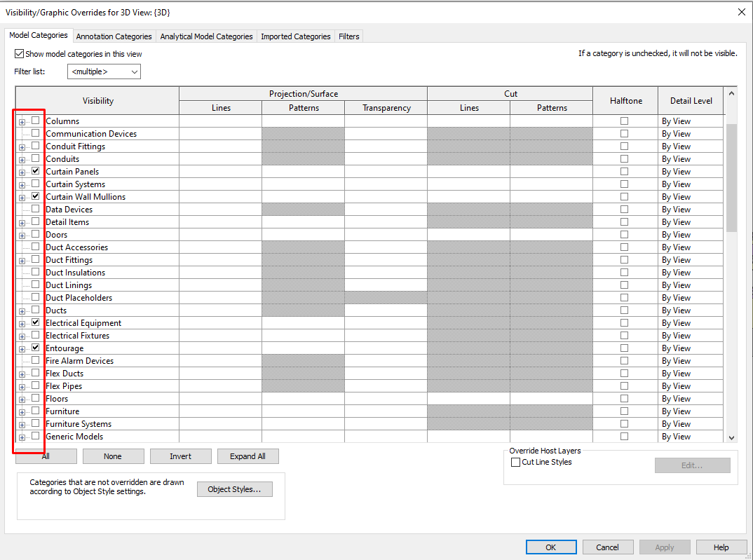The image size is (753, 560).
Task: Click Cut Lines cell for Columns
Action: 468,121
